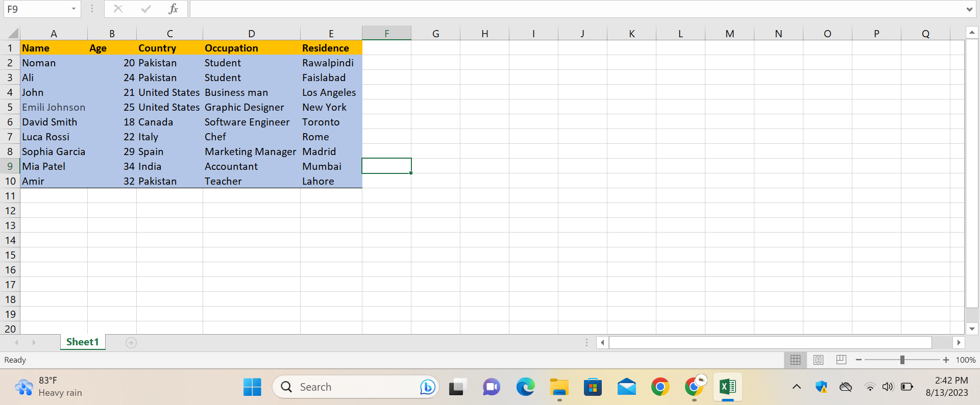Click the Windows Start button
This screenshot has height=405, width=980.
point(252,387)
